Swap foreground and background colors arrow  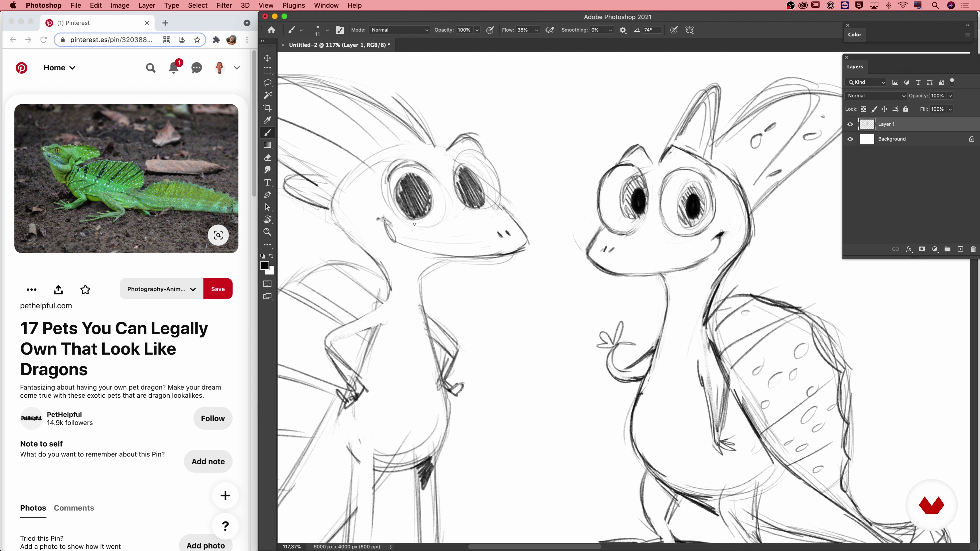[271, 256]
